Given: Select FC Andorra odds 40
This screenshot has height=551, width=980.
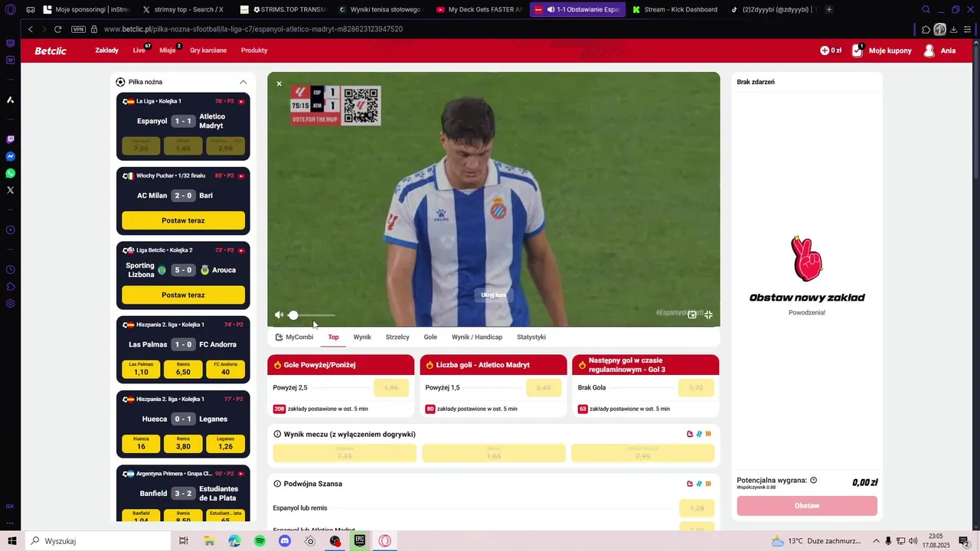Looking at the screenshot, I should (225, 370).
